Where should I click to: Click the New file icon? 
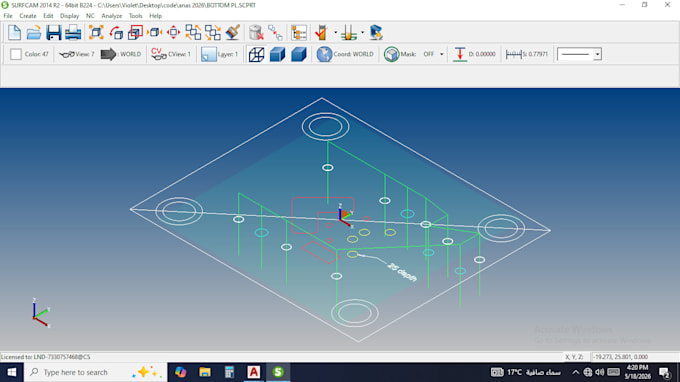point(14,33)
